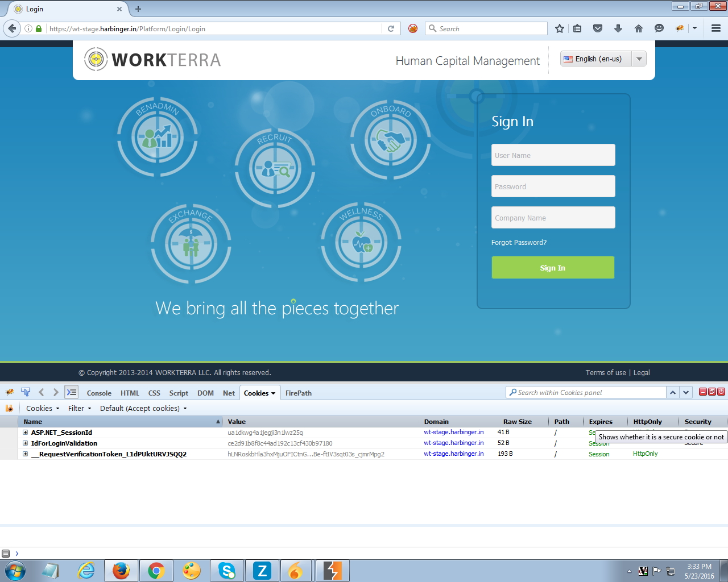Image resolution: width=728 pixels, height=582 pixels.
Task: Click the Company Name field
Action: click(553, 218)
